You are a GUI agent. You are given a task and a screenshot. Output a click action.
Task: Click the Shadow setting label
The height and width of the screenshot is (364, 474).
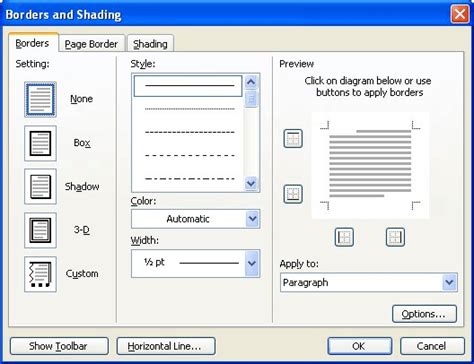click(x=82, y=186)
